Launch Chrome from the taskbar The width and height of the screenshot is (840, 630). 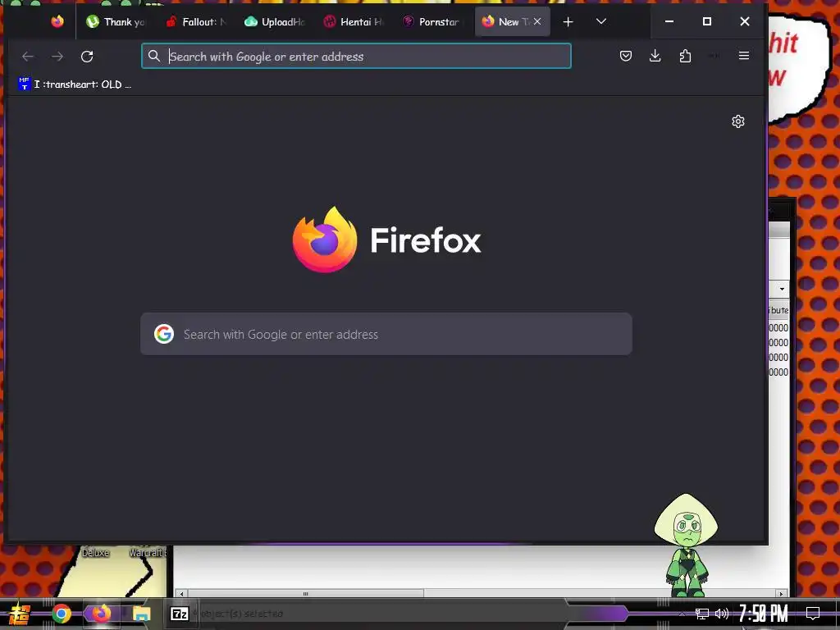(x=62, y=614)
